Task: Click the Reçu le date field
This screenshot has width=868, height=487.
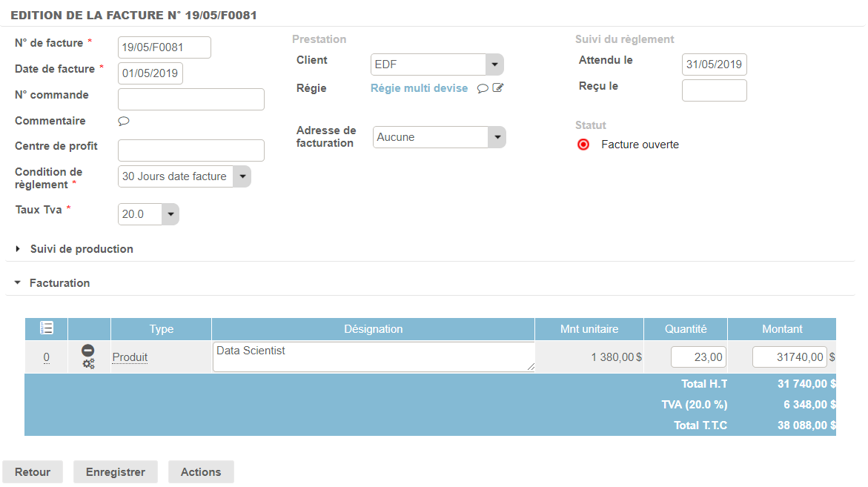Action: [714, 90]
